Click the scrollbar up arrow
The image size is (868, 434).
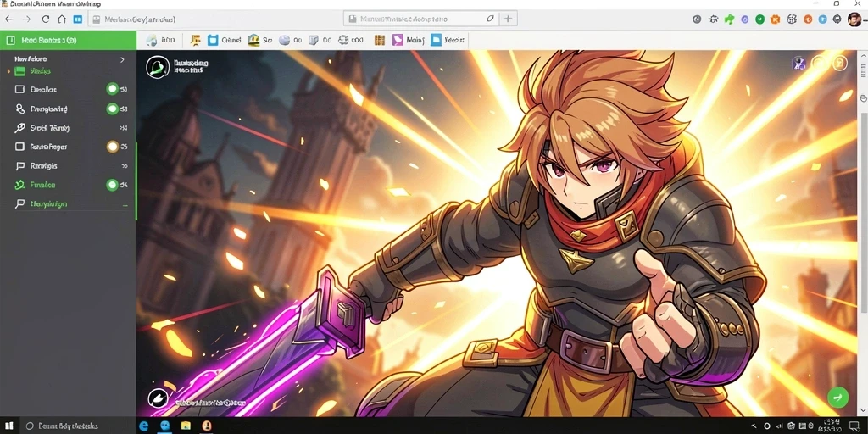point(863,55)
